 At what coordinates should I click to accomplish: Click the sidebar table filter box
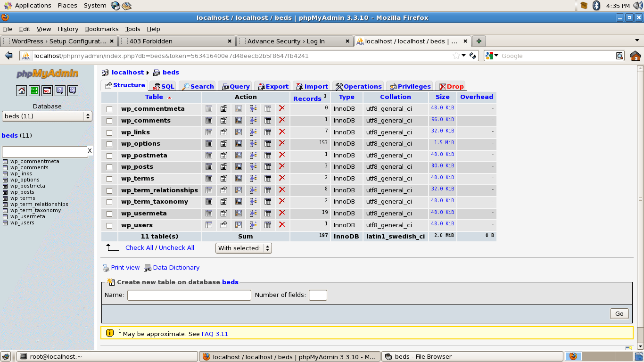point(45,152)
